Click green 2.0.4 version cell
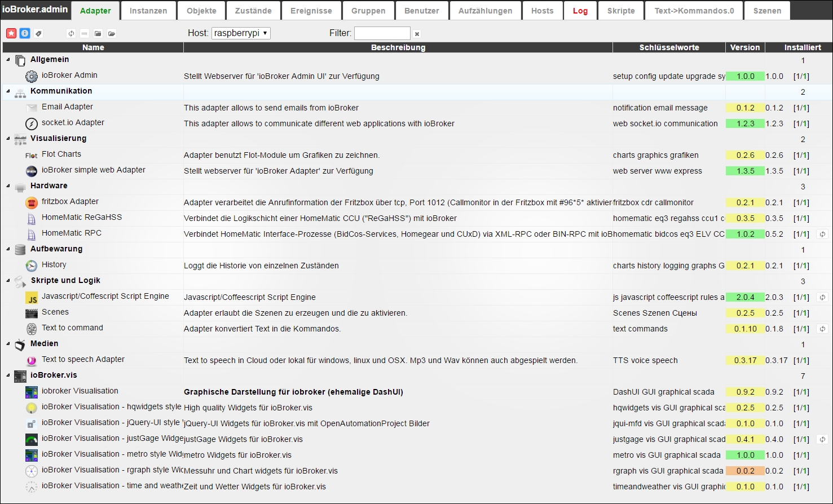Screen dimensions: 833x504 coord(745,297)
